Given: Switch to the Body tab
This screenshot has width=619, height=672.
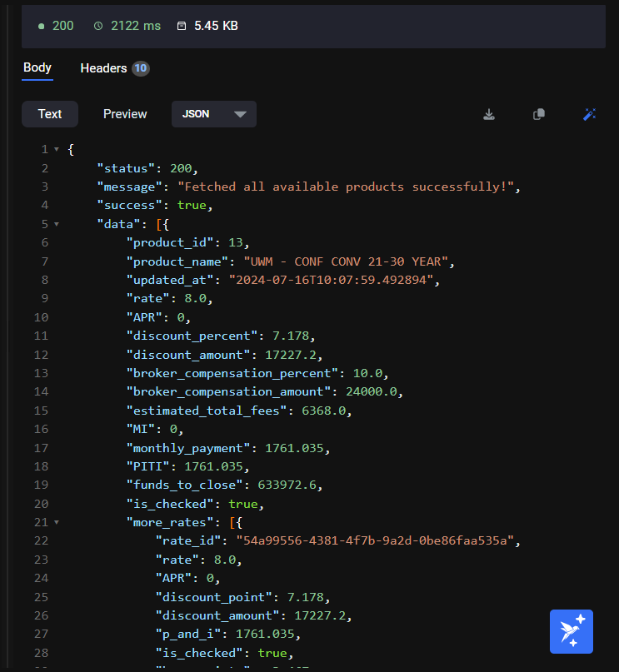Looking at the screenshot, I should 37,68.
